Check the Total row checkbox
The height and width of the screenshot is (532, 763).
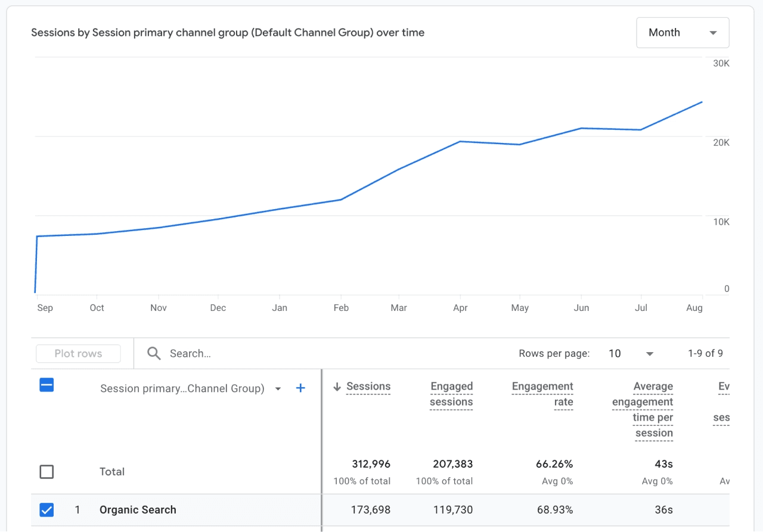(46, 472)
